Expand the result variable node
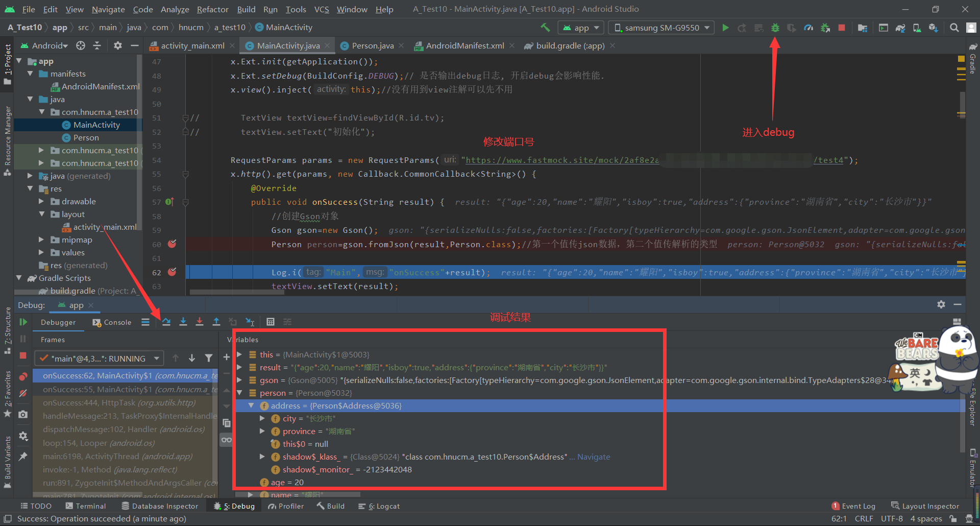 pyautogui.click(x=239, y=367)
